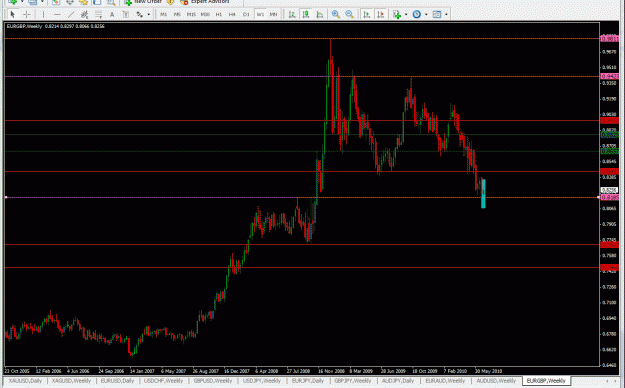This screenshot has width=625, height=388.
Task: Expand the periods dropdown arrow
Action: (426, 14)
